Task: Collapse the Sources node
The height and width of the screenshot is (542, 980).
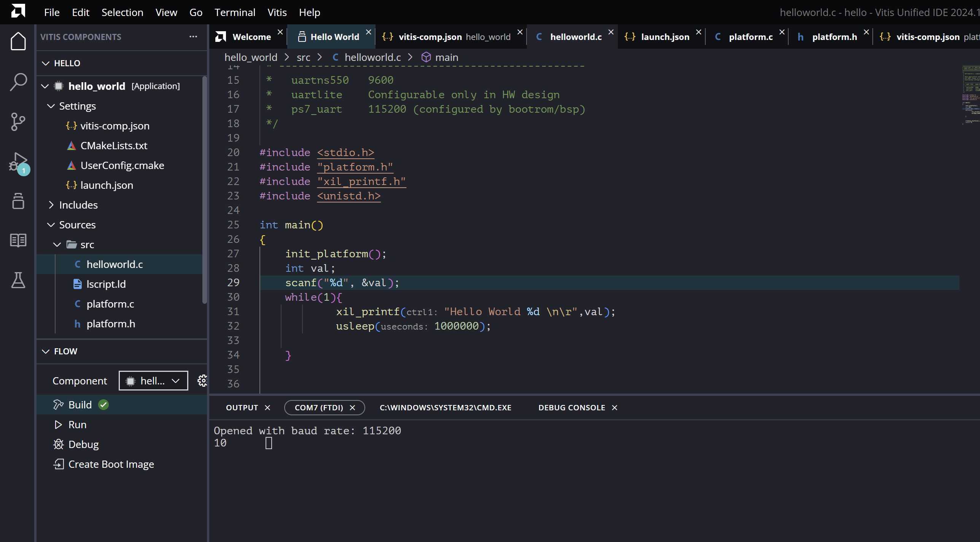Action: pos(51,225)
